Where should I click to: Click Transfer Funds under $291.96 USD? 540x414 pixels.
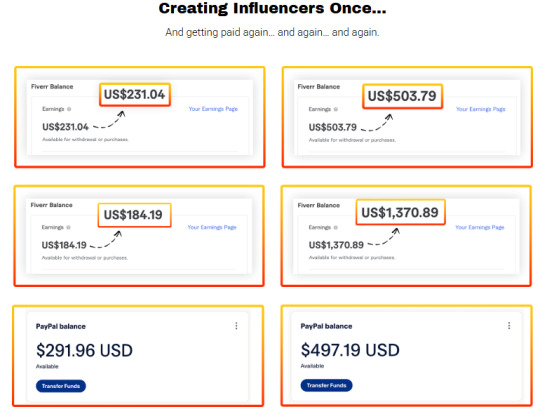(x=61, y=386)
